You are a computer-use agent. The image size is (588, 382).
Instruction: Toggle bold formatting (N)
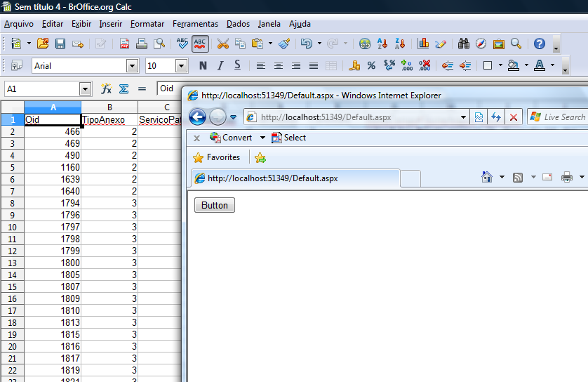coord(203,66)
